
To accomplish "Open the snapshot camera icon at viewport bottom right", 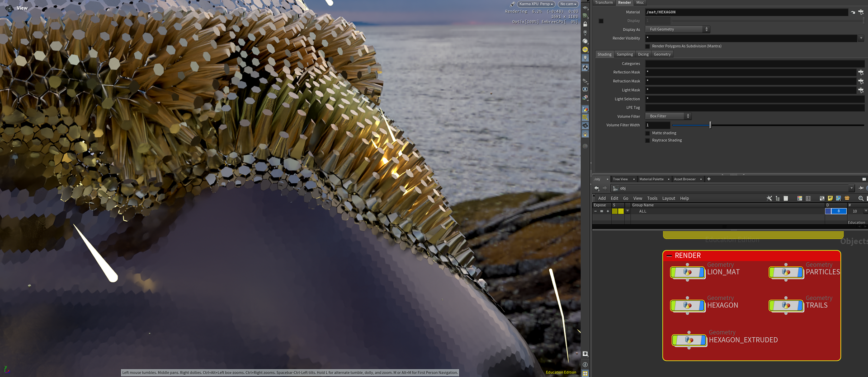I will click(x=585, y=354).
